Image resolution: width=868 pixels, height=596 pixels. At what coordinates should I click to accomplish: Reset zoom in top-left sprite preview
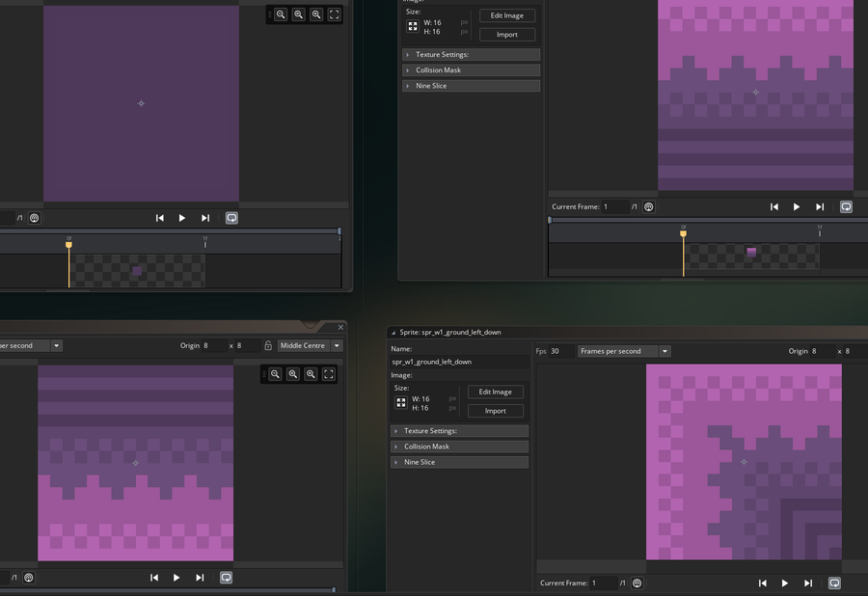[x=298, y=14]
